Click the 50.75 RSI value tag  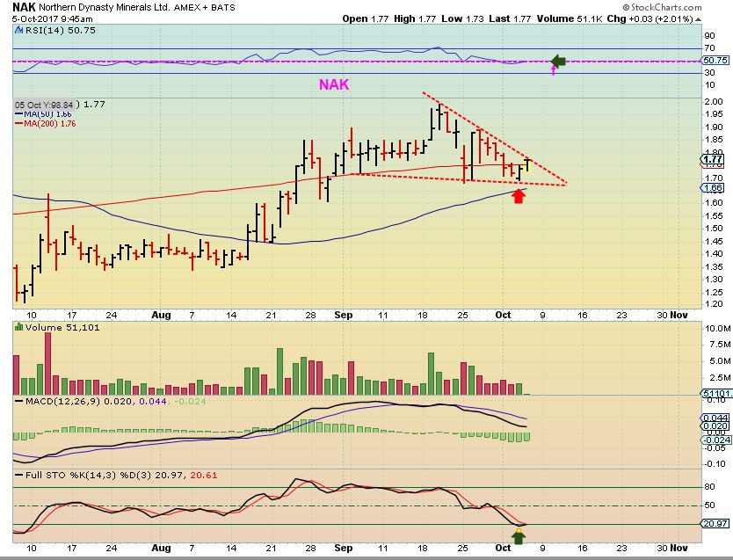click(x=715, y=61)
